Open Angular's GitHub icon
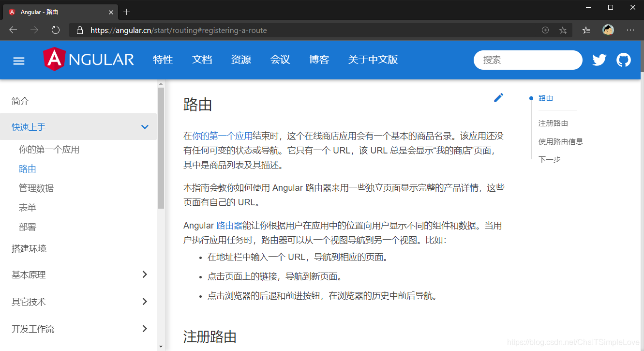 624,60
